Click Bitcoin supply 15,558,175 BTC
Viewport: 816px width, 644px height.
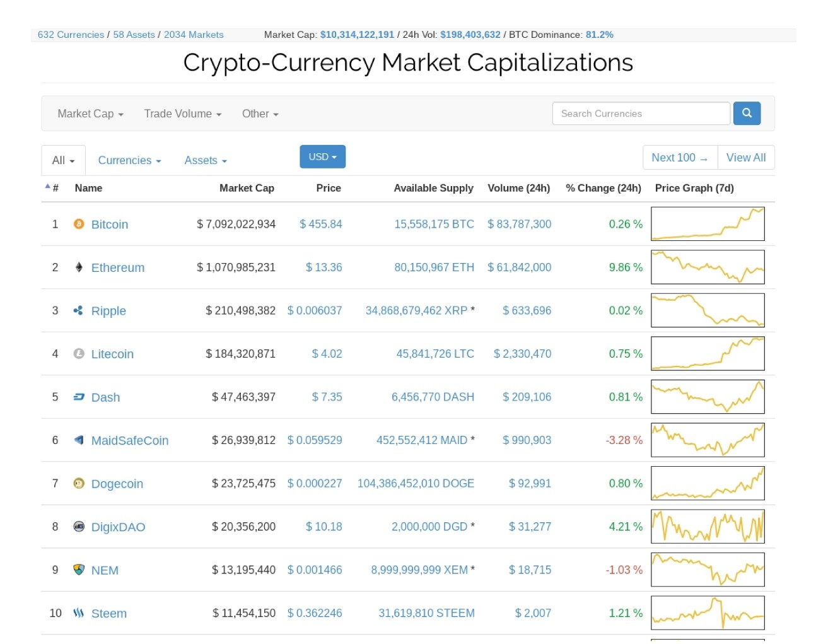pos(434,224)
